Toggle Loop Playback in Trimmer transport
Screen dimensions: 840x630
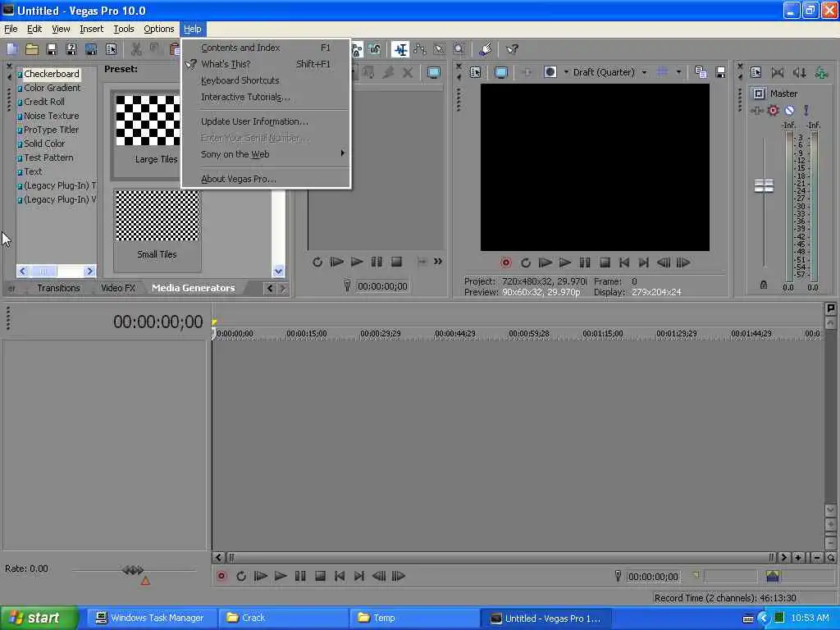click(x=317, y=262)
